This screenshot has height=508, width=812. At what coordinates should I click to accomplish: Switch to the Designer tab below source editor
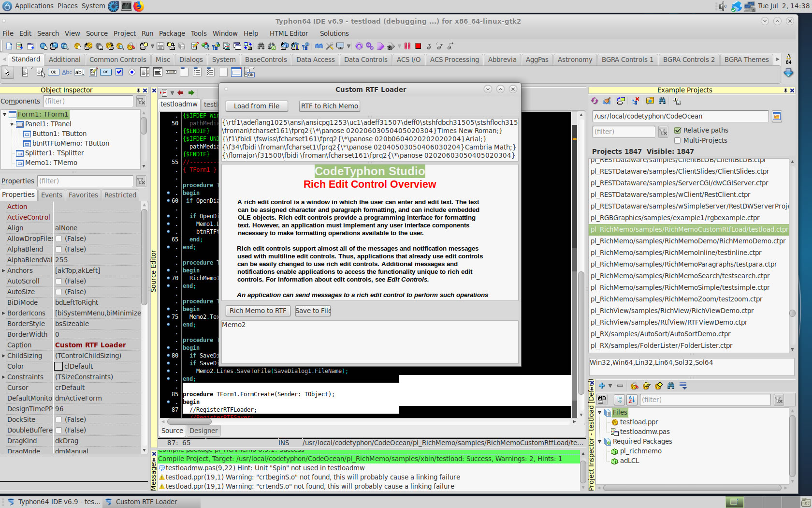click(x=203, y=431)
